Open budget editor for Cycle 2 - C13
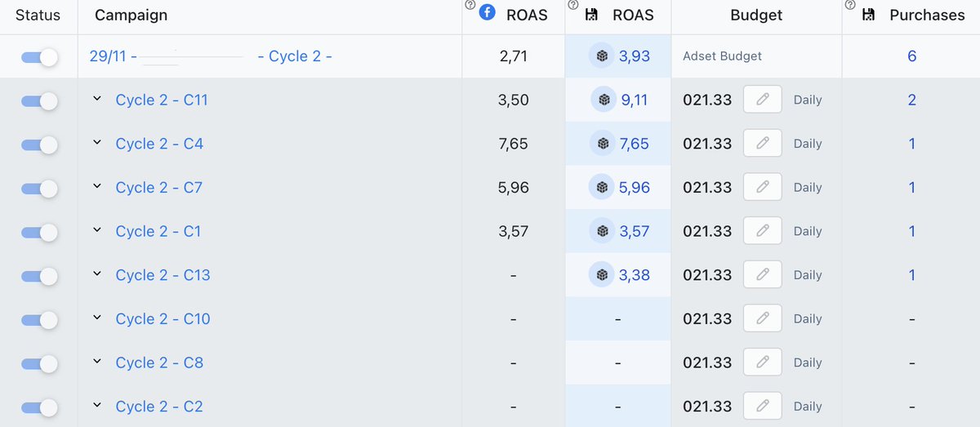980x427 pixels. point(763,275)
